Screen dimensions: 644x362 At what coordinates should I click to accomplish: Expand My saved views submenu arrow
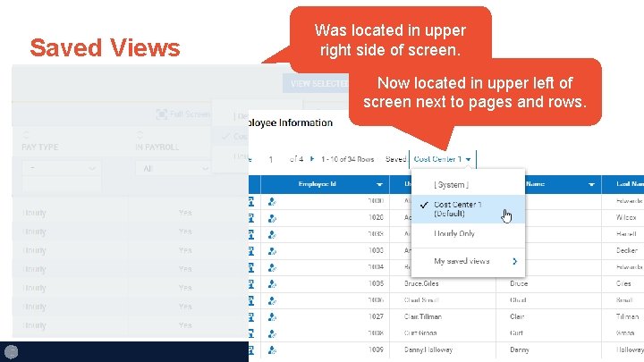pos(514,261)
